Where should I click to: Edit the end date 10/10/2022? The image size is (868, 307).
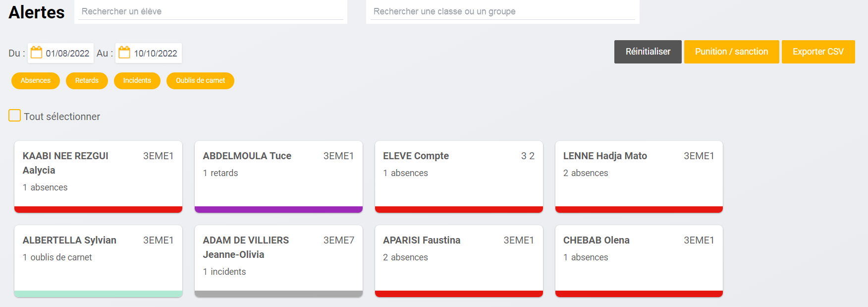tap(156, 53)
